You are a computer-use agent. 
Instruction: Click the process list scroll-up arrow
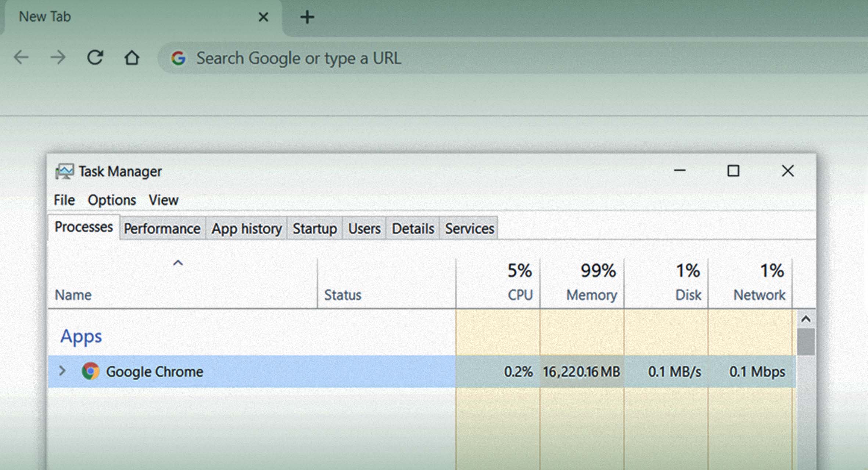[x=806, y=319]
